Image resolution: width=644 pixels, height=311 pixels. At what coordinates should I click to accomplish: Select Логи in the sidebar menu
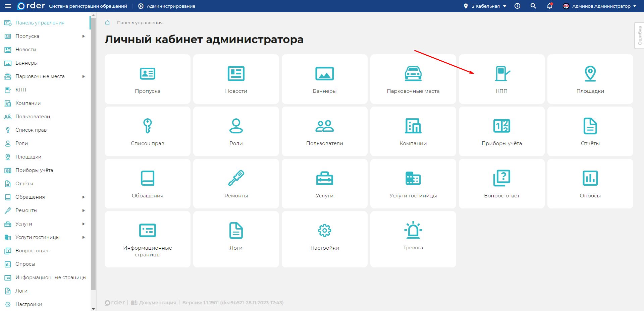click(21, 291)
